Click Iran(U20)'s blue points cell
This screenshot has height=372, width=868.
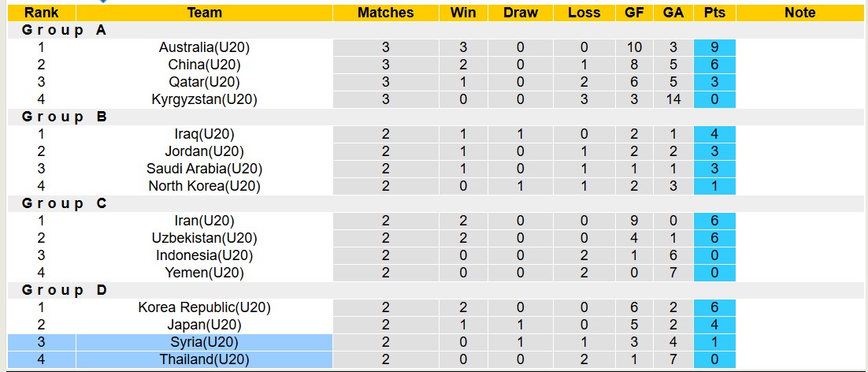(x=714, y=221)
